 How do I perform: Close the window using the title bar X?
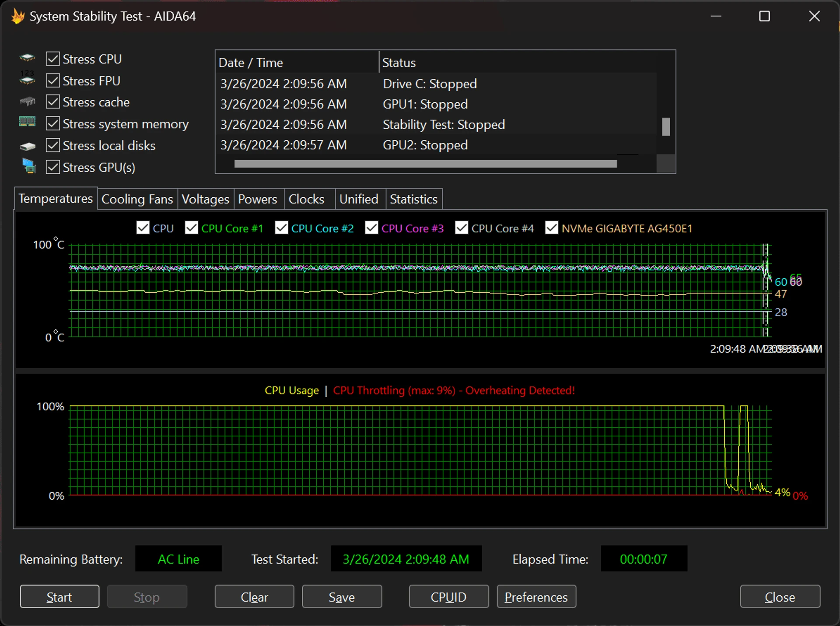[x=814, y=16]
